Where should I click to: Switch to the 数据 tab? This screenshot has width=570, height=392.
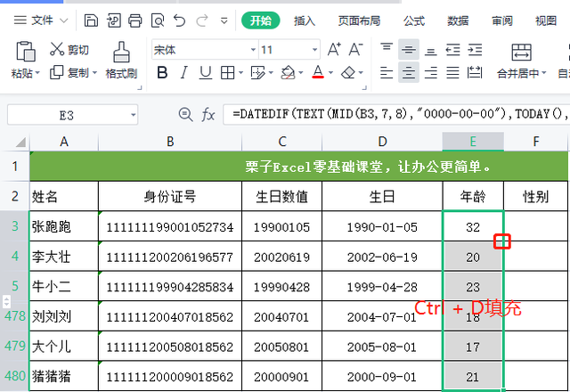[x=458, y=20]
